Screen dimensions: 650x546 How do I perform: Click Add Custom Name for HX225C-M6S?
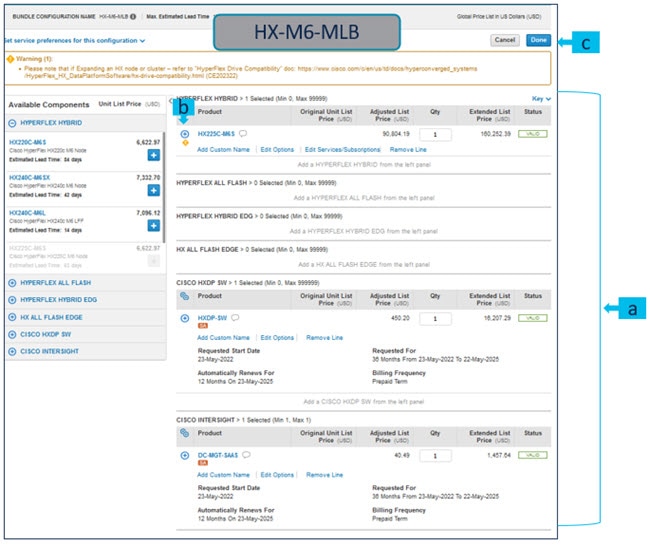(x=223, y=150)
